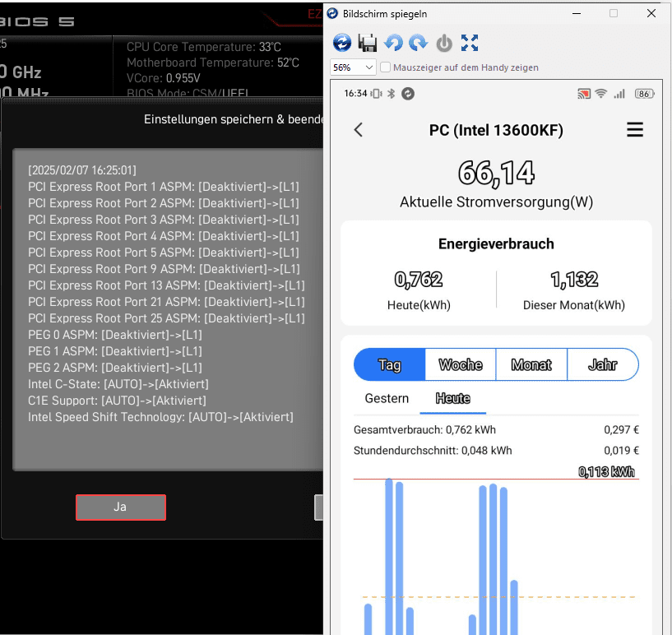This screenshot has width=672, height=635.
Task: Click the refresh connection icon in the mirror toolbar
Action: tap(342, 43)
